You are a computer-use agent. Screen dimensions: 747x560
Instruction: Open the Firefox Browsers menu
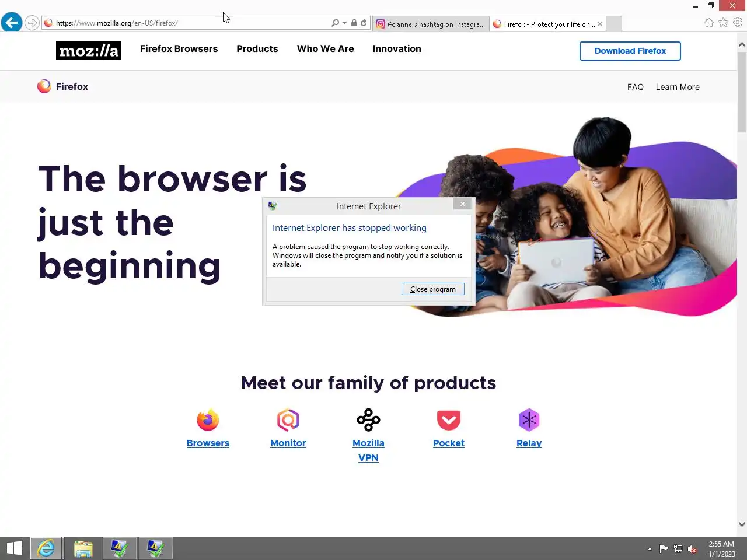point(179,49)
